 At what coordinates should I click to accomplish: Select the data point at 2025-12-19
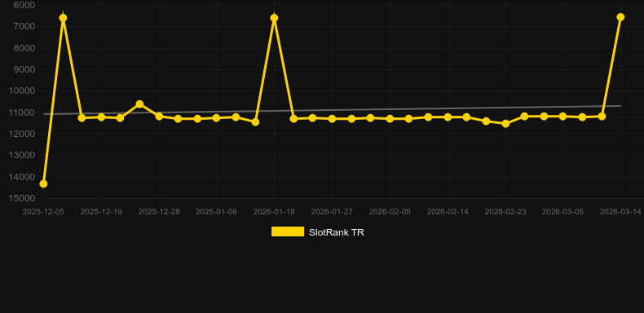[x=101, y=117]
